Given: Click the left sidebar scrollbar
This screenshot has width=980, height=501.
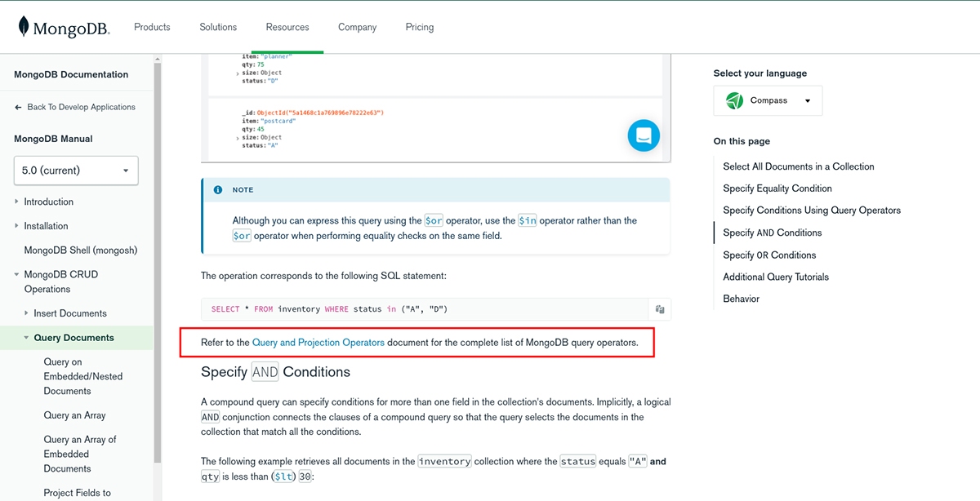Looking at the screenshot, I should click(158, 245).
